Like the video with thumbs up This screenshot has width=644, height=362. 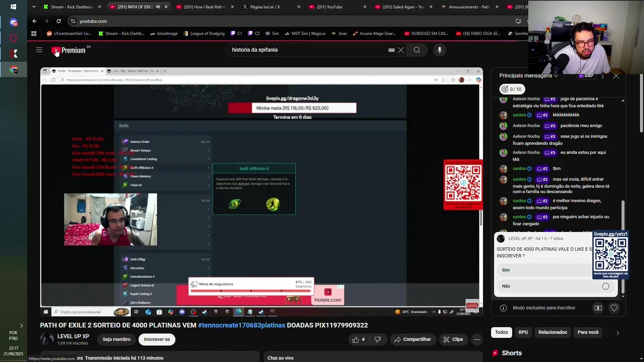tap(359, 339)
